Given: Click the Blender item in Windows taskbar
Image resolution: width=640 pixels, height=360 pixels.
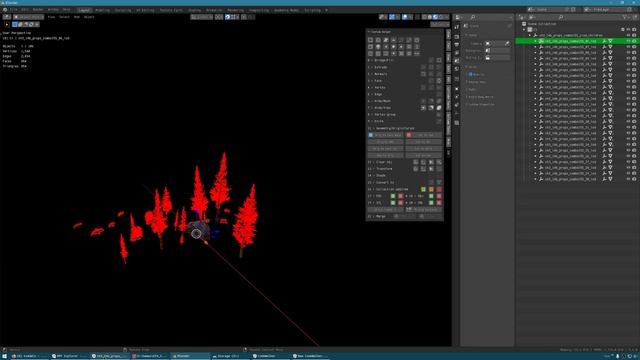Looking at the screenshot, I should [190, 356].
